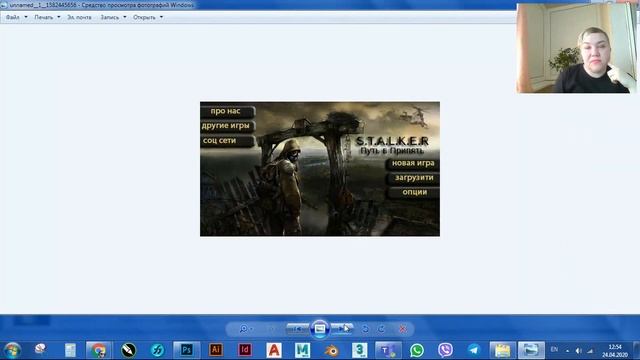640x360 pixels.
Task: Open Adobe InDesign from taskbar
Action: [245, 350]
